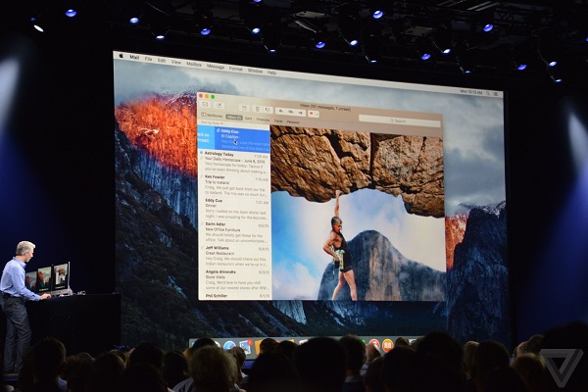This screenshot has height=392, width=588.
Task: Open the Message menu in the menu bar
Action: (216, 66)
